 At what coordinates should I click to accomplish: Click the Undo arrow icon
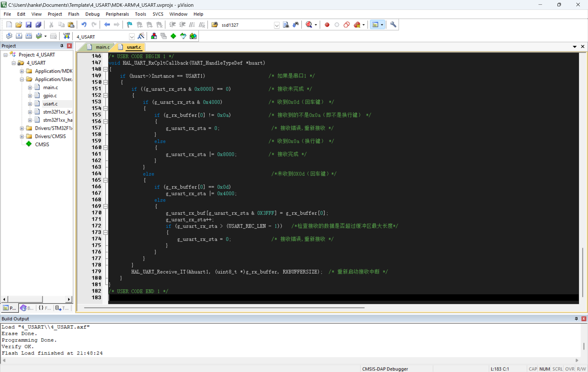click(x=84, y=25)
